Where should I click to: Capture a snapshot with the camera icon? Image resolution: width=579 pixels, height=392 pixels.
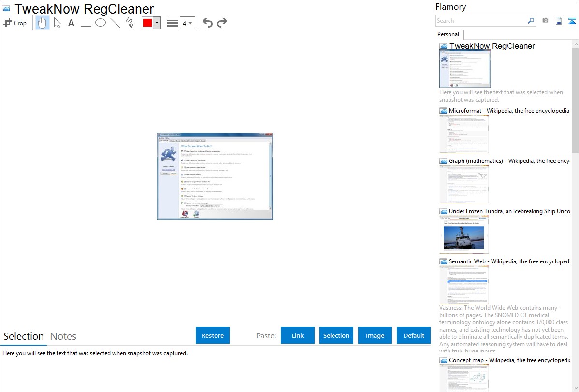(x=545, y=21)
